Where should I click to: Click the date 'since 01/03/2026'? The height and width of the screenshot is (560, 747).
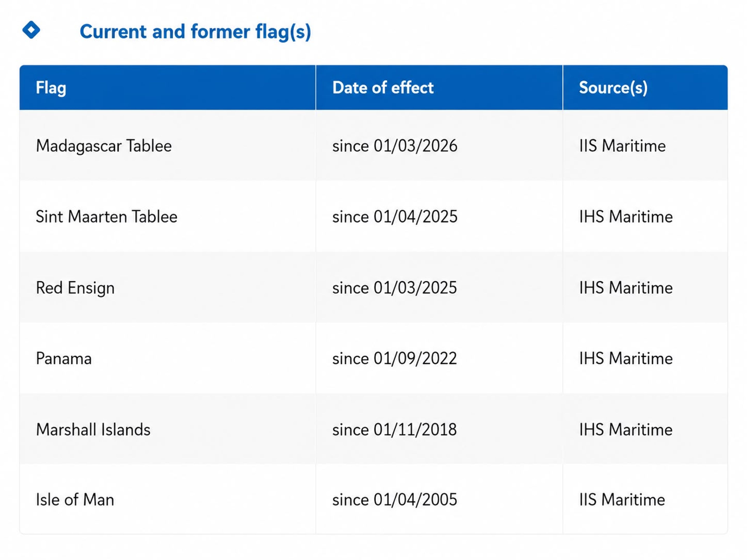(x=395, y=146)
